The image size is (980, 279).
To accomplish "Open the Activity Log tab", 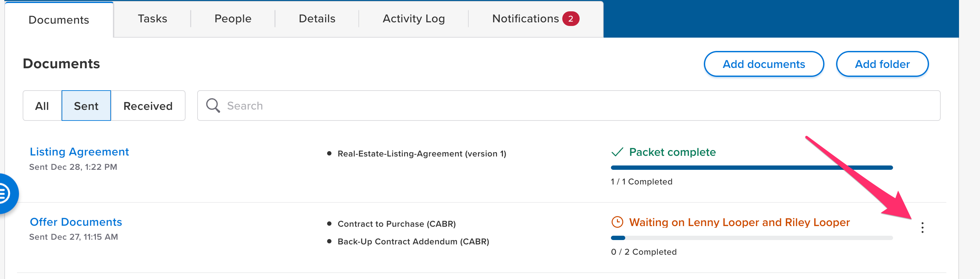I will (x=413, y=19).
